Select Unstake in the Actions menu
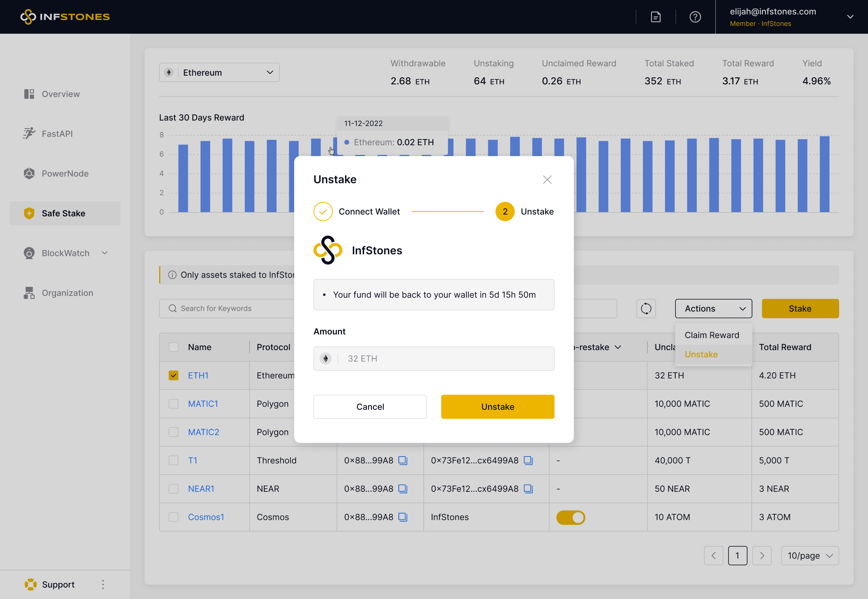Image resolution: width=868 pixels, height=599 pixels. pos(701,354)
